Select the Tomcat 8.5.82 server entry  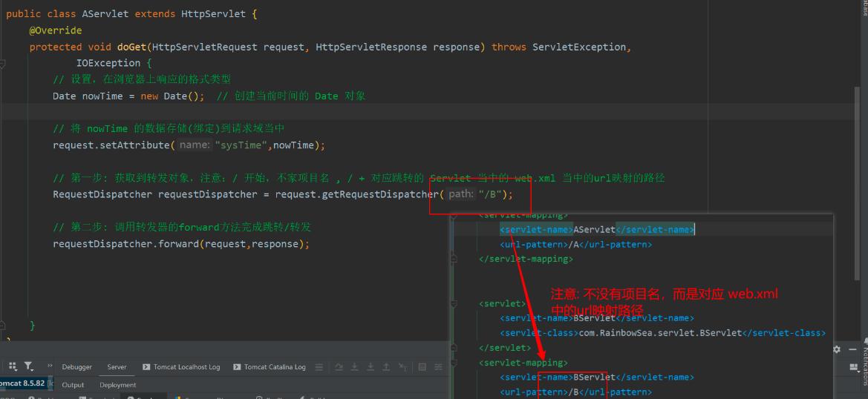tap(25, 383)
